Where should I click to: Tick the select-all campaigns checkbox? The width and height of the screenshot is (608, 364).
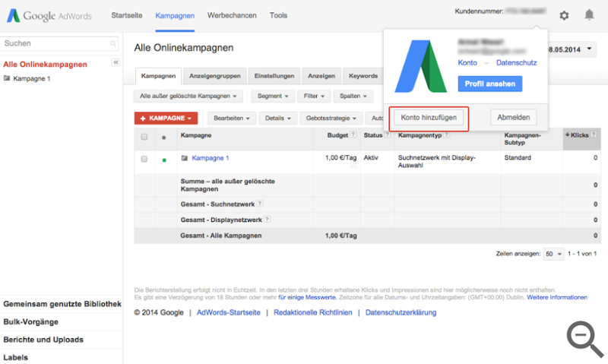pyautogui.click(x=144, y=137)
